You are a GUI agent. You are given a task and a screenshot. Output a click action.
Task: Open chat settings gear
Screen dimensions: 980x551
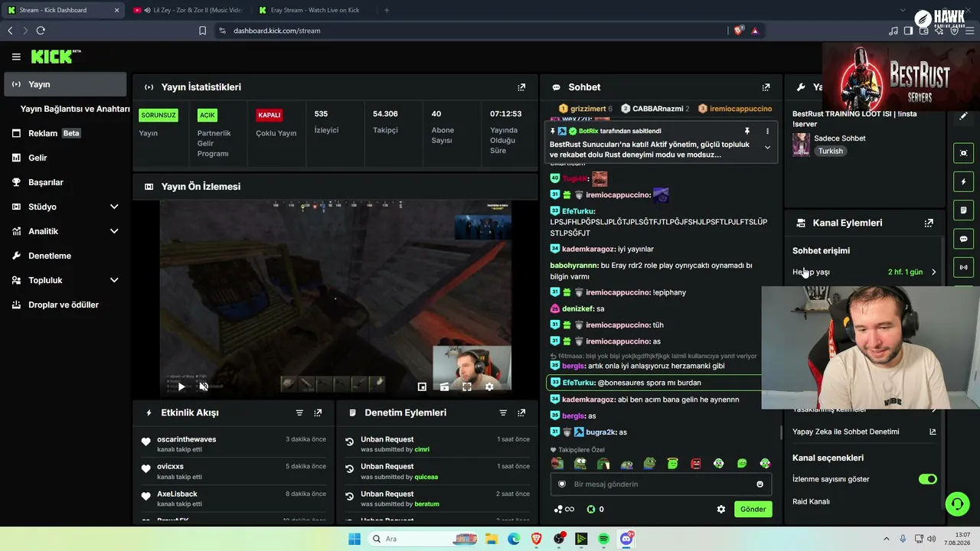(x=720, y=509)
